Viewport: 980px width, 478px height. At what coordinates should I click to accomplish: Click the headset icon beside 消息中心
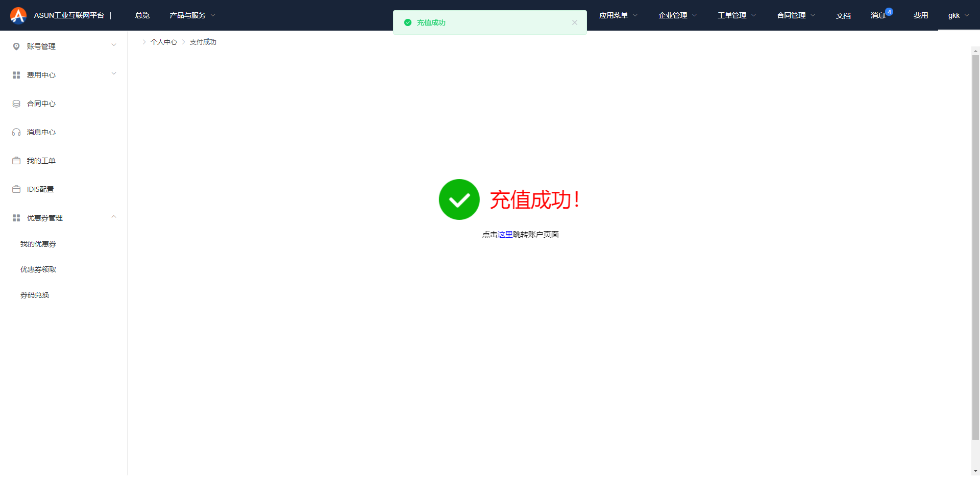[x=16, y=132]
